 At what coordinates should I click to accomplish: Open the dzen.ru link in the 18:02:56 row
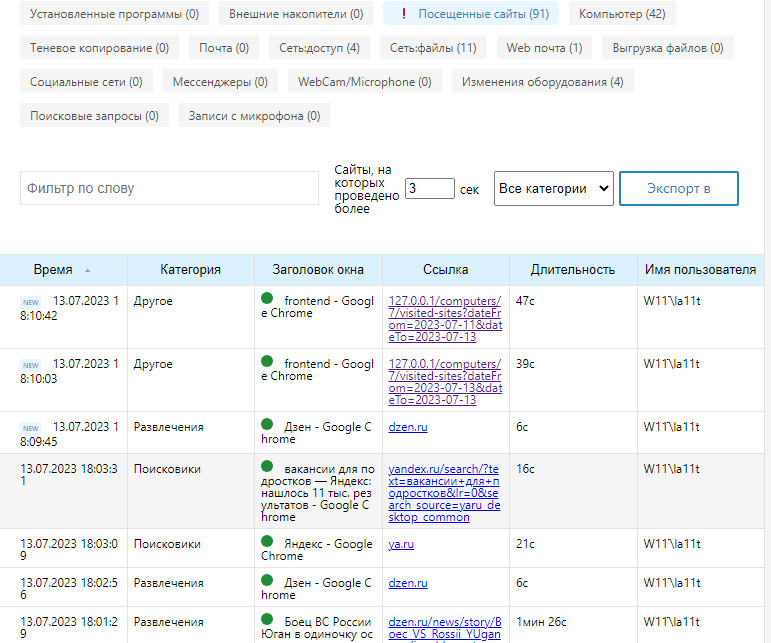click(408, 583)
